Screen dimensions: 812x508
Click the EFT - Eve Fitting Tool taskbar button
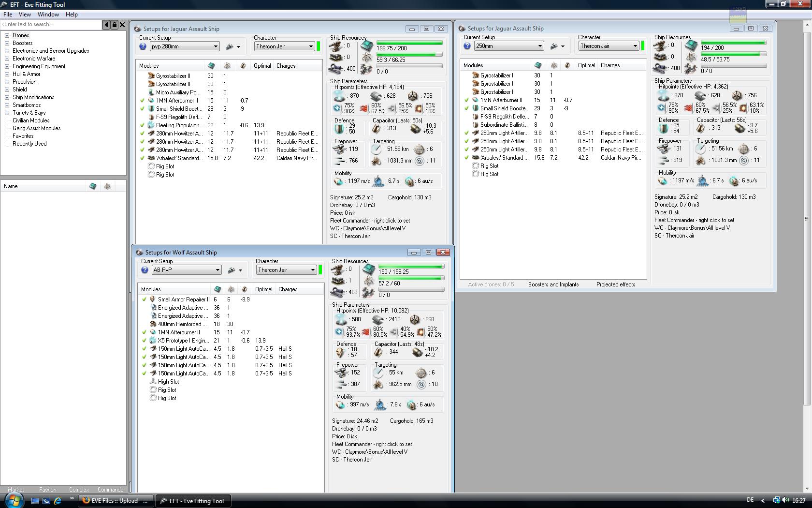tap(194, 501)
